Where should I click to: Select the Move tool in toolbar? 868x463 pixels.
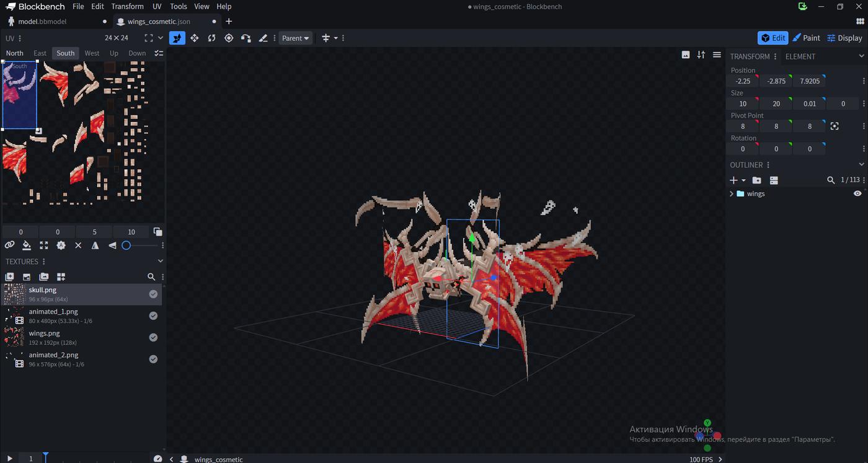click(177, 38)
